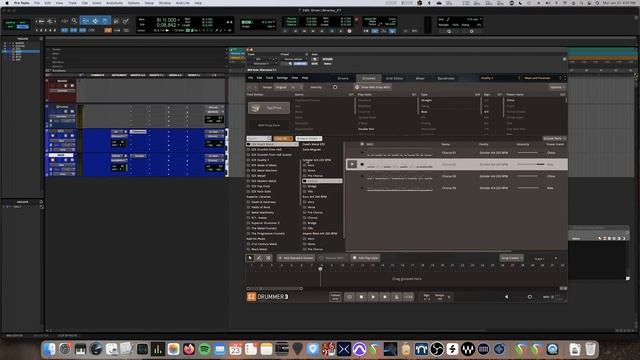
Task: Open the Groove Parts dropdown
Action: (555, 139)
